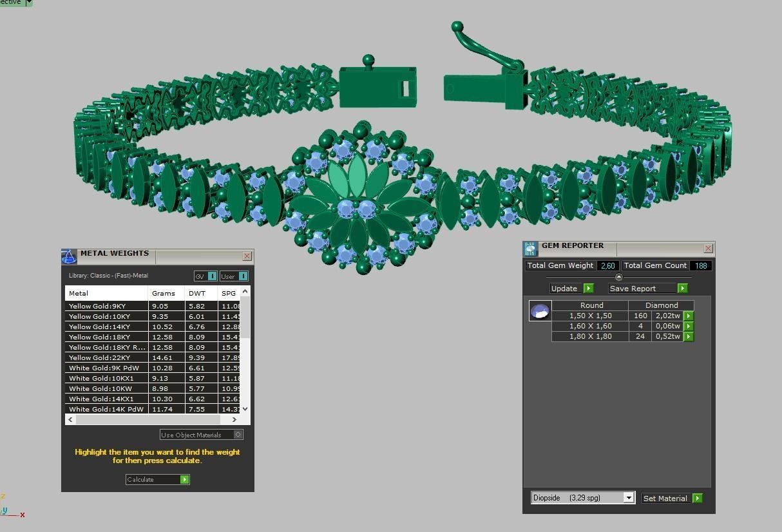Select the Yellow Gold:22KY row
Screen dimensions: 782x532
coord(153,357)
